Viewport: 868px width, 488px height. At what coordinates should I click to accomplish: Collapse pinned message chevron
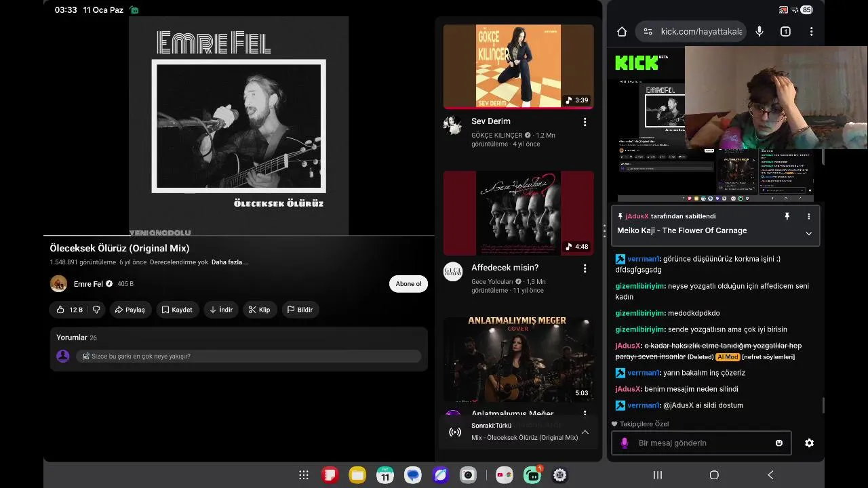point(808,233)
